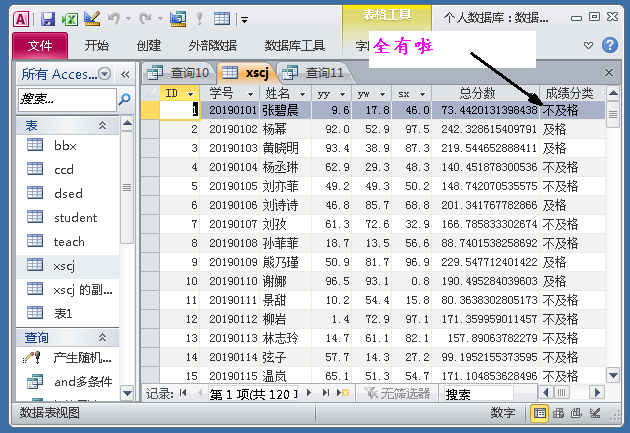Click the 无筛选器 filter button
Viewport: 630px width, 433px height.
click(398, 393)
